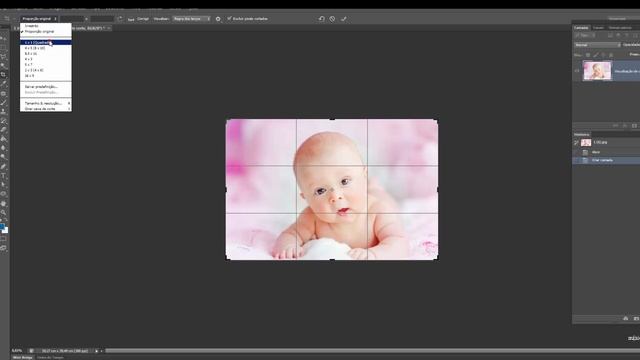Choose Proporção original in the menu
The height and width of the screenshot is (360, 640).
[46, 31]
